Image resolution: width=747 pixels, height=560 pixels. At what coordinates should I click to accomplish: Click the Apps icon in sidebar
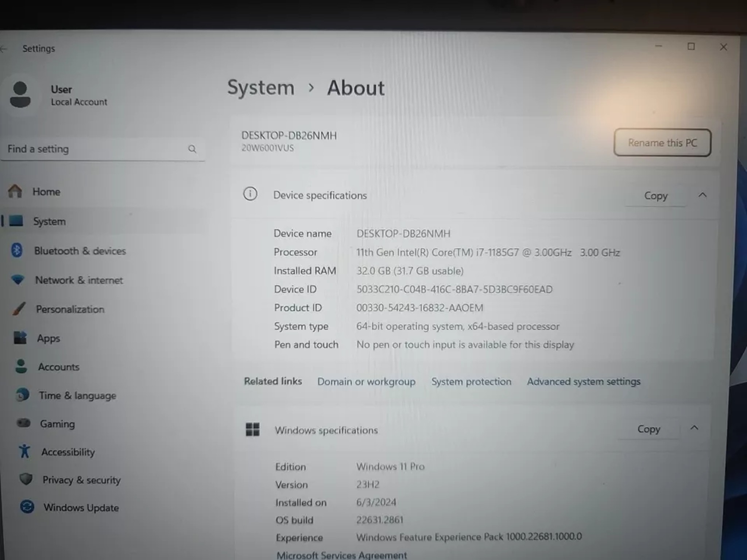pyautogui.click(x=20, y=338)
